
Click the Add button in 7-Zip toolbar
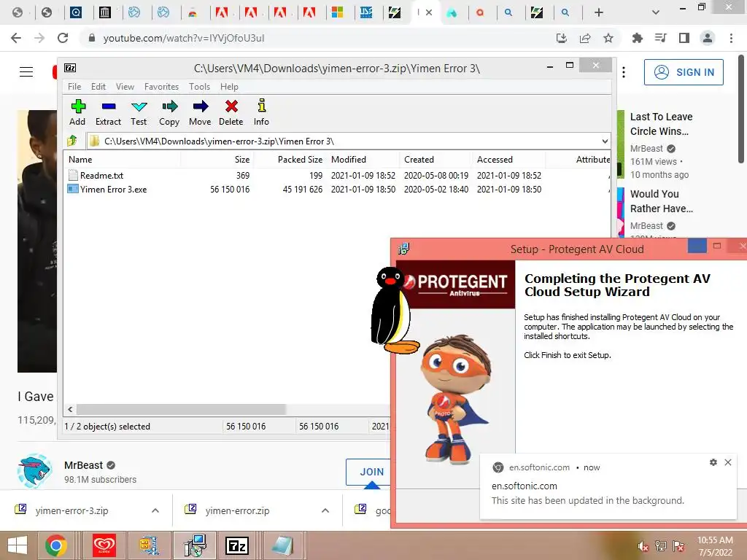coord(77,112)
